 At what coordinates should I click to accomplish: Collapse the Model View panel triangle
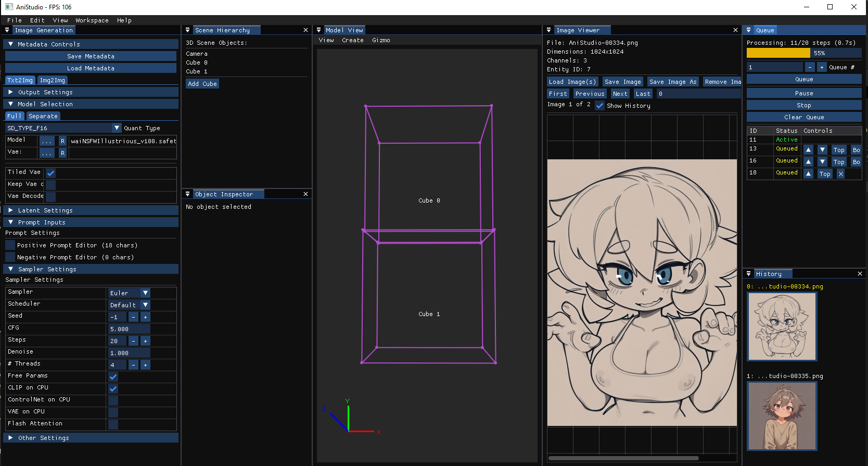(x=319, y=30)
